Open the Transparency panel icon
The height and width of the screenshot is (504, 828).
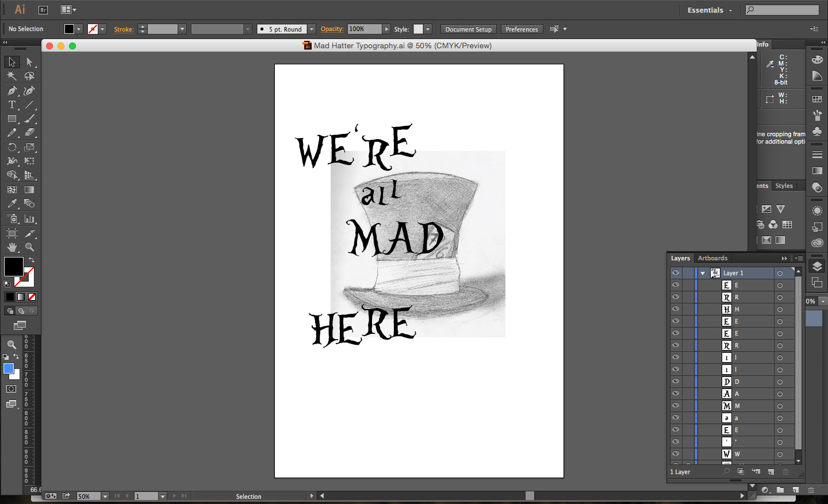[x=817, y=187]
